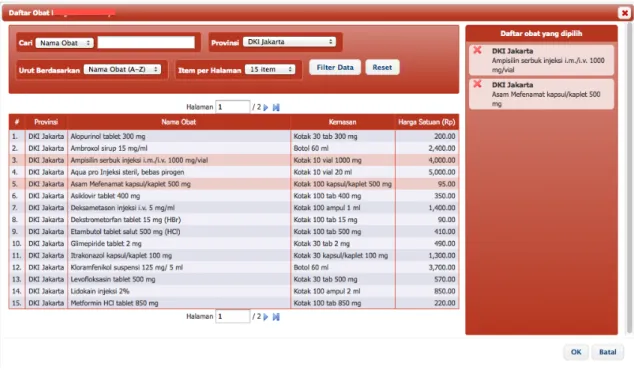Viewport: 634px width, 370px height.
Task: Open the Urut Berdasarkan sort dropdown
Action: (x=123, y=70)
